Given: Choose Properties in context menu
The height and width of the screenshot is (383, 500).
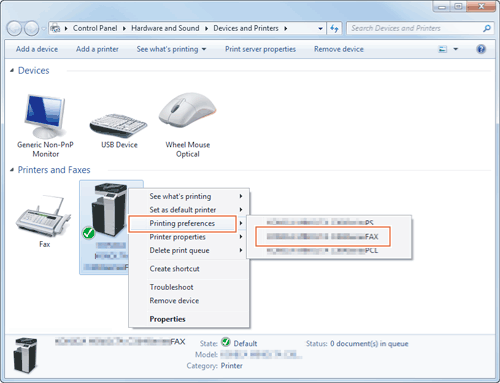Looking at the screenshot, I should coord(189,319).
